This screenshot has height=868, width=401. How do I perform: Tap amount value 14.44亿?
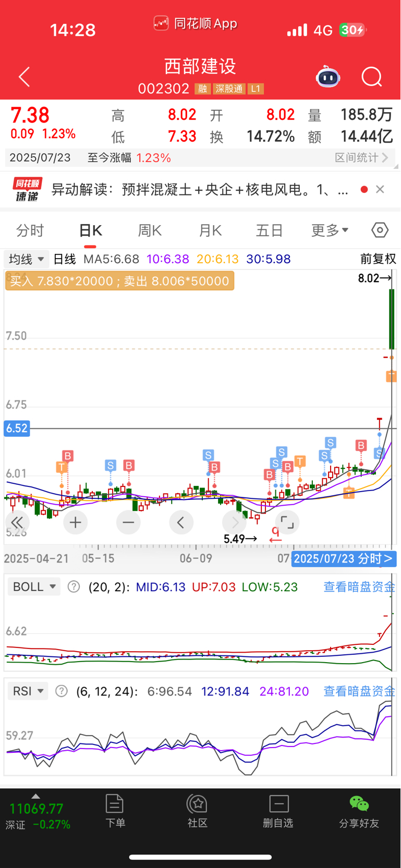(x=367, y=137)
